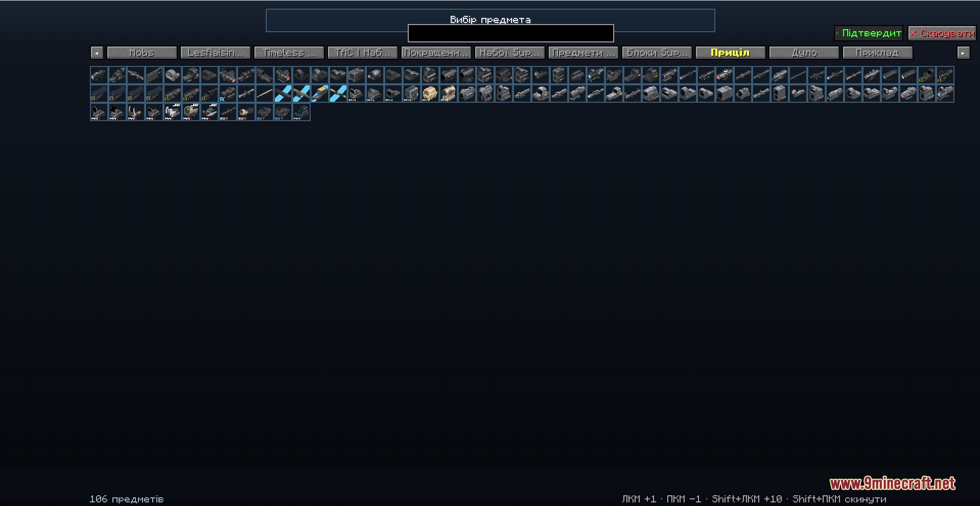Viewport: 980px width, 506px height.
Task: Click the right arrow to show more tabs
Action: click(x=963, y=53)
